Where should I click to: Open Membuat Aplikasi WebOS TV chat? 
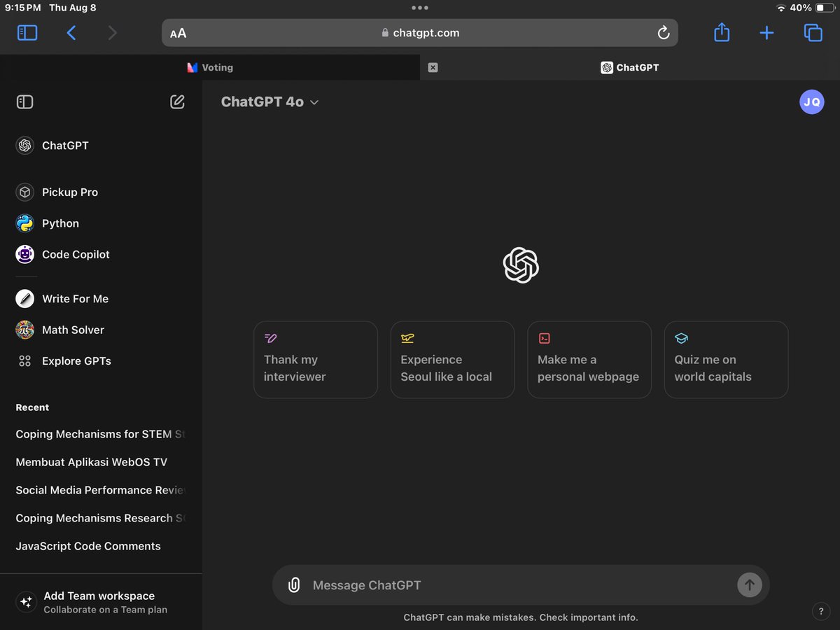click(101, 462)
